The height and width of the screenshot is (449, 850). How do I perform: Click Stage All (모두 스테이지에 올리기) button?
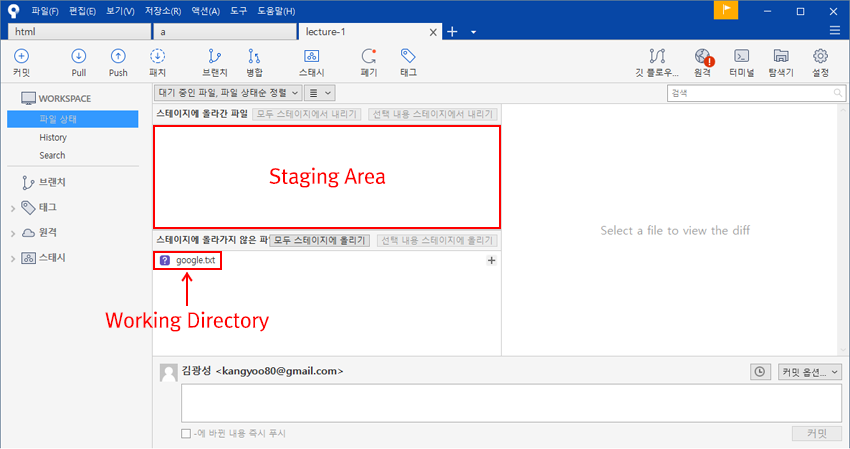click(x=319, y=240)
